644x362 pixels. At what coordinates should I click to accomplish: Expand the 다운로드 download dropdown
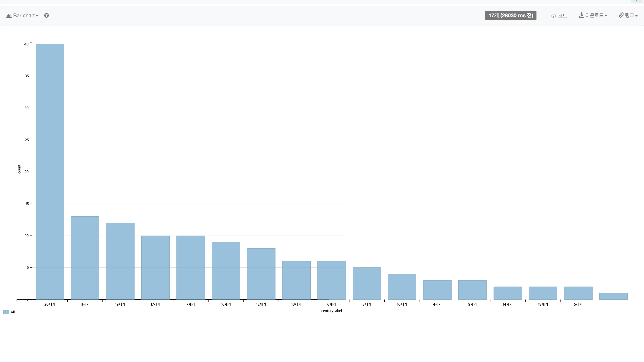(593, 15)
